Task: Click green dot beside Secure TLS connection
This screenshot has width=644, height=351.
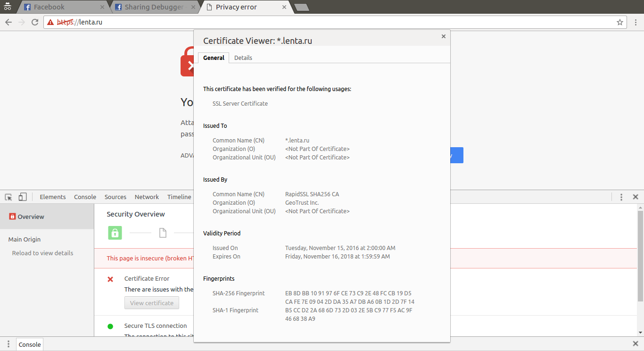Action: (x=110, y=326)
